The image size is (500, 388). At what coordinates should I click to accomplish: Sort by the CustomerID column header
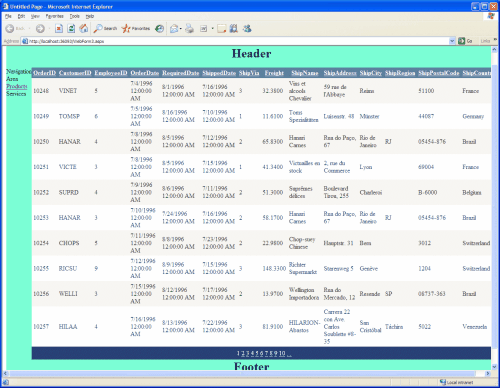[75, 73]
